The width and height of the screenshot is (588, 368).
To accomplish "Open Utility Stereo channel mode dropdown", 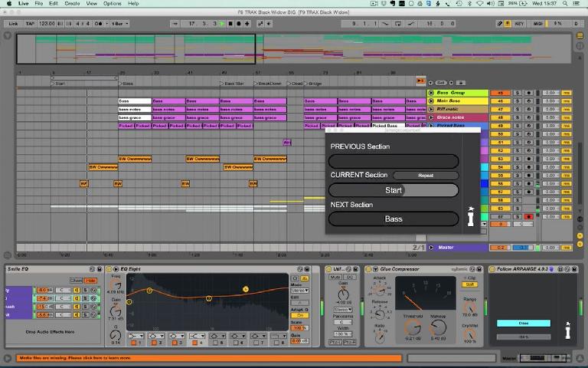I will (343, 310).
